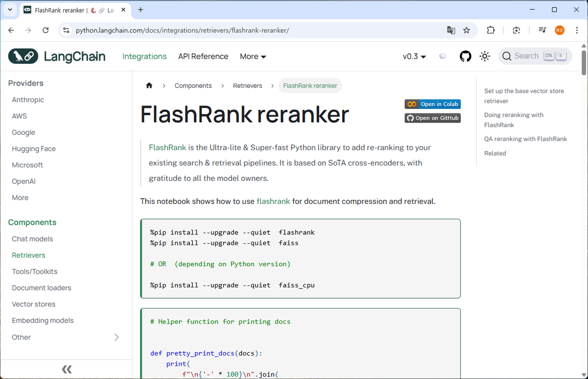Open the FlashRank link in quote

click(x=167, y=147)
